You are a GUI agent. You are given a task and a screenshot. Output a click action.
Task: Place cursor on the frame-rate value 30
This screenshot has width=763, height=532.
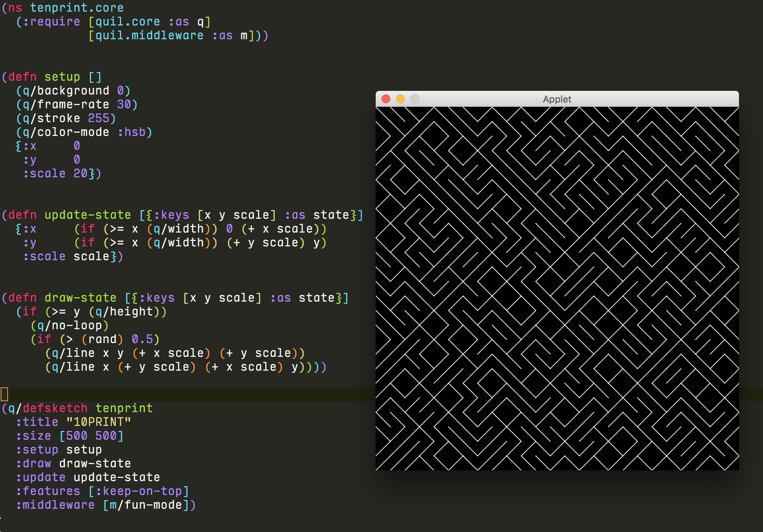124,105
